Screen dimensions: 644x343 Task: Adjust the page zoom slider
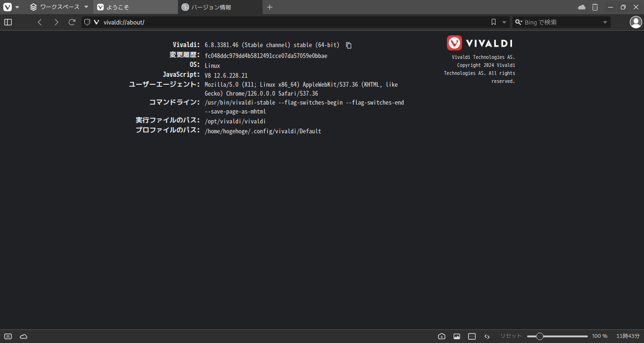click(x=557, y=336)
